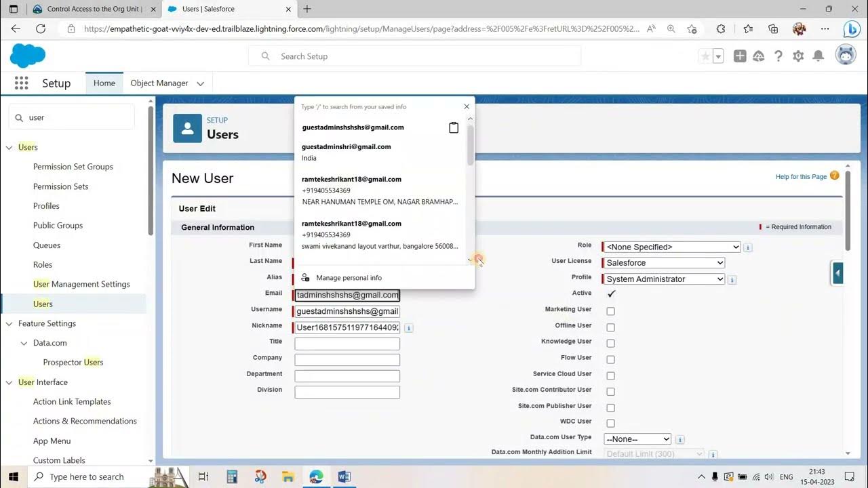
Task: Open the Salesforce App Launcher grid
Action: (21, 83)
